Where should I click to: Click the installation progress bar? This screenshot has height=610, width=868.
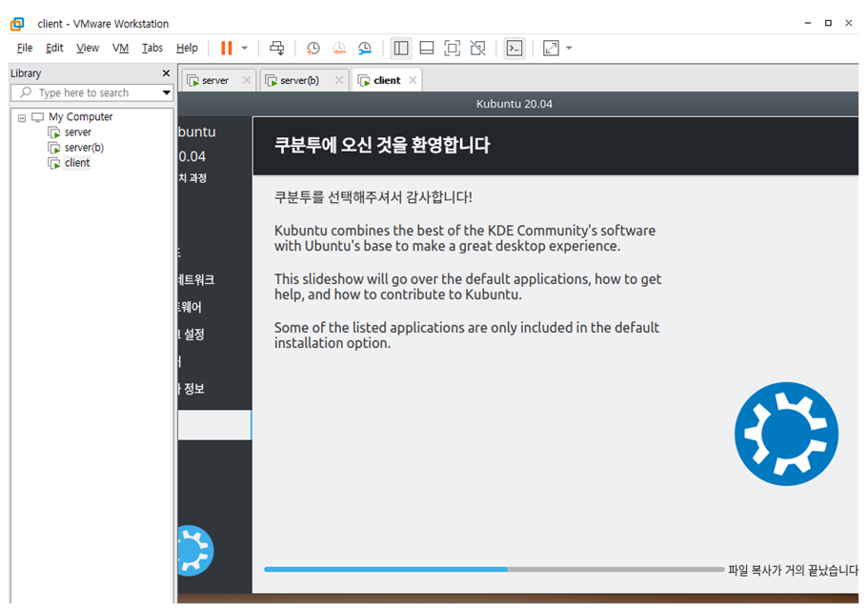[494, 569]
